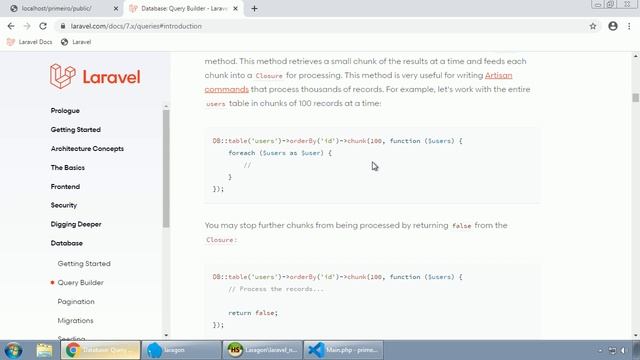This screenshot has height=360, width=640.
Task: Expand Frontend section in sidebar
Action: coord(65,187)
